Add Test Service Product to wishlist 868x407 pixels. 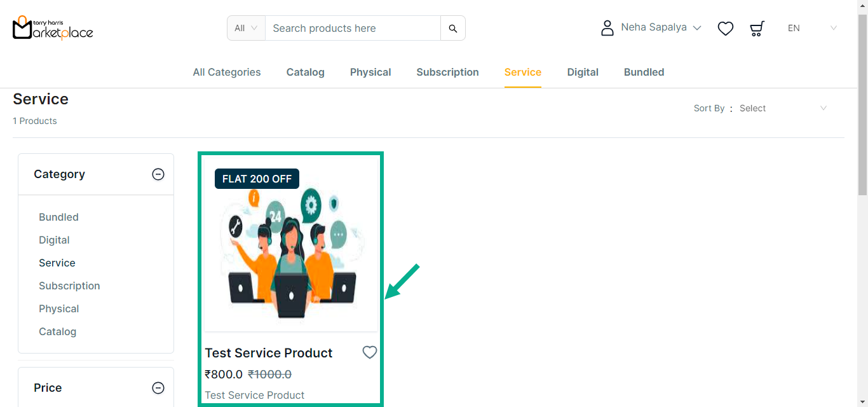point(369,352)
